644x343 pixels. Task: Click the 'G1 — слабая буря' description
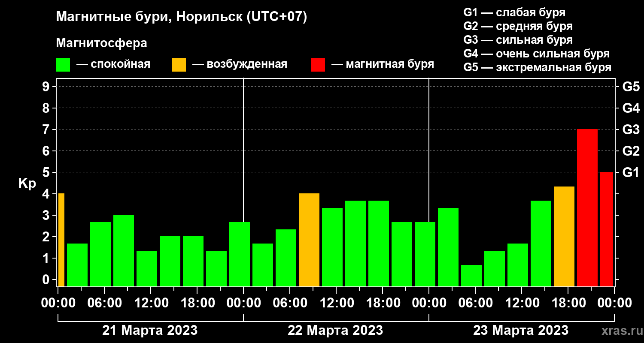click(514, 12)
